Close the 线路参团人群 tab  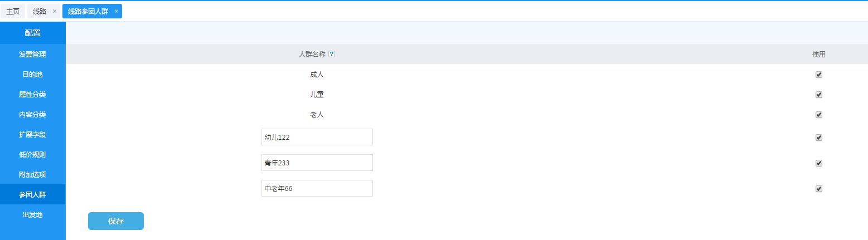coord(117,11)
